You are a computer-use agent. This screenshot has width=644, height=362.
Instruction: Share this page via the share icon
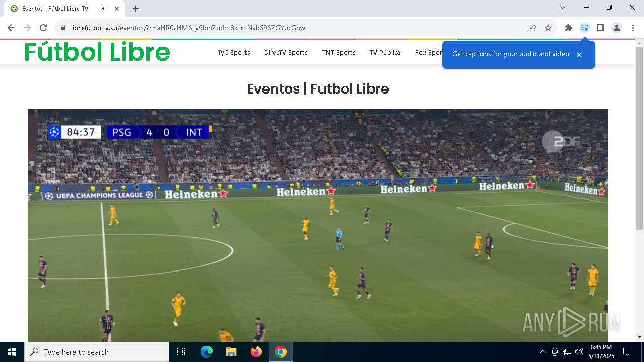(532, 28)
